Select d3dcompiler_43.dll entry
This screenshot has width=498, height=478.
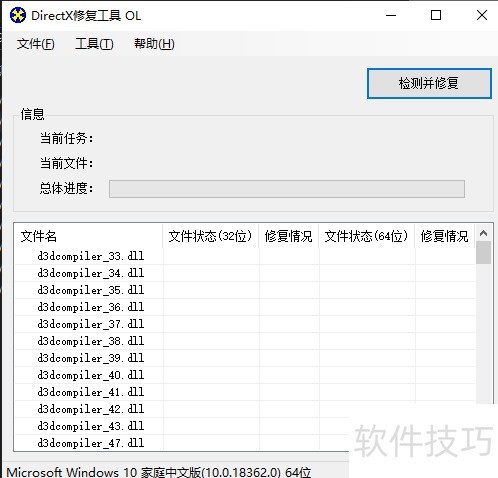point(91,426)
